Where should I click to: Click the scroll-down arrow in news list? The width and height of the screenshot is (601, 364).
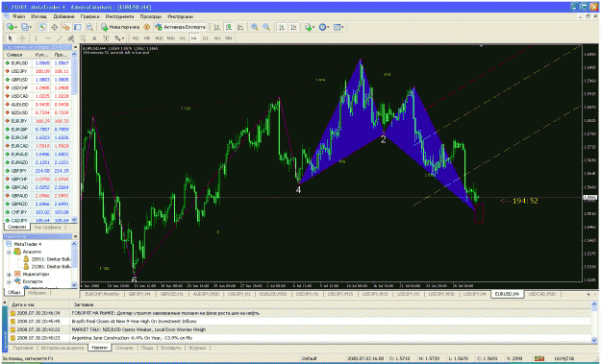pos(594,339)
